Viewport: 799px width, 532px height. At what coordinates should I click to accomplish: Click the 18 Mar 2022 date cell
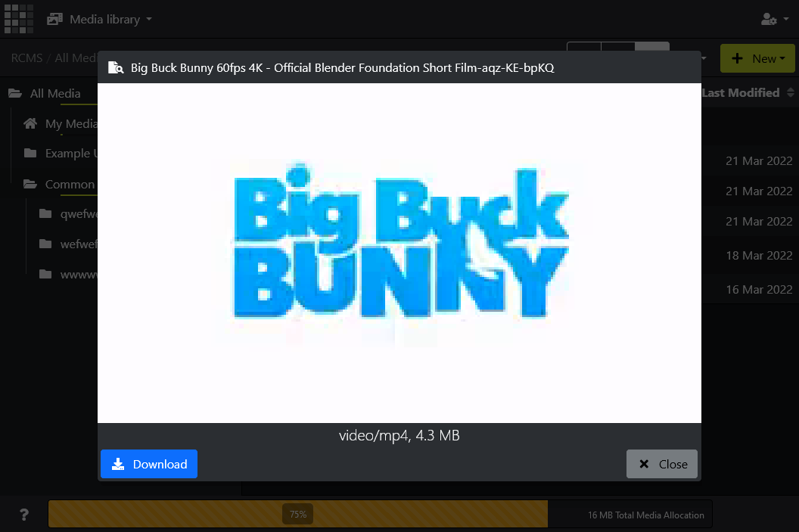[759, 255]
